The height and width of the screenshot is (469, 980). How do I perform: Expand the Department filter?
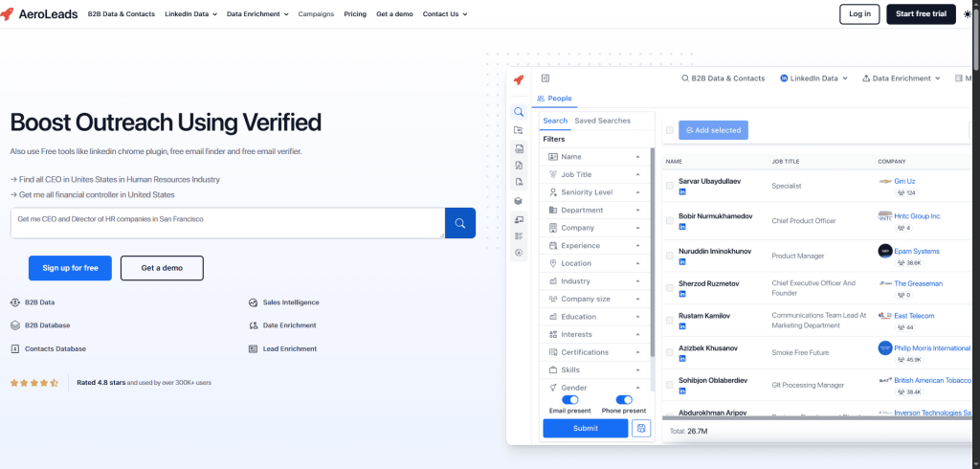coord(595,211)
